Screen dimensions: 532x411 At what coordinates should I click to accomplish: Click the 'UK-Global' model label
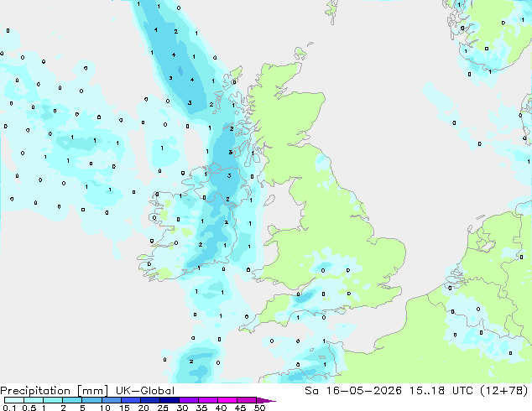(145, 391)
